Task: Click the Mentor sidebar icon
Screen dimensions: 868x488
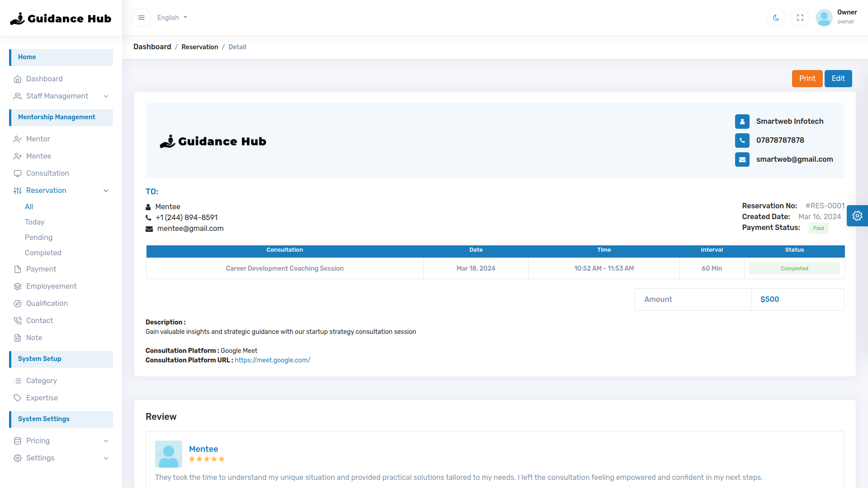Action: coord(18,139)
